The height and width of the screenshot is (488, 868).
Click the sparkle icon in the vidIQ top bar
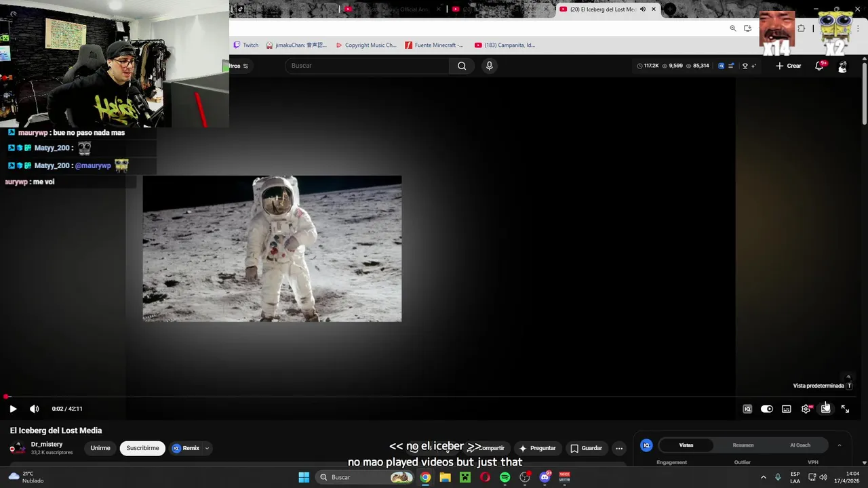pos(753,66)
